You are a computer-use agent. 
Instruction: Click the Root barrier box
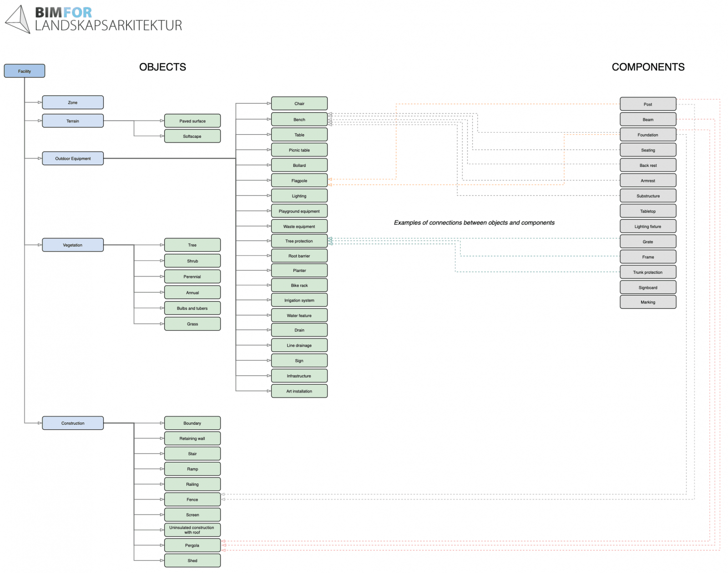[299, 256]
